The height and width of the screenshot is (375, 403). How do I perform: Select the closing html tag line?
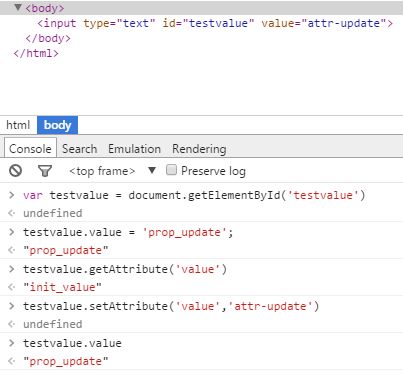(36, 53)
